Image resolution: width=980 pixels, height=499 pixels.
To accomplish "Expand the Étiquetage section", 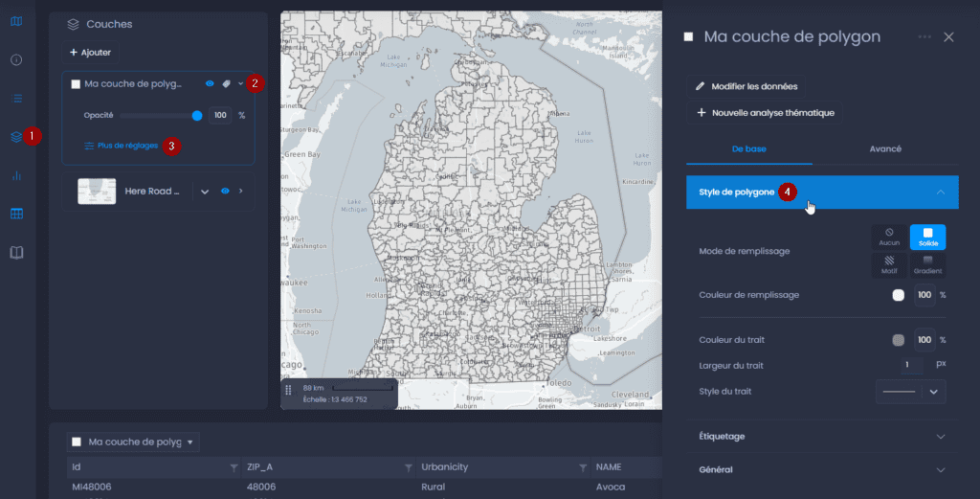I will [x=941, y=437].
